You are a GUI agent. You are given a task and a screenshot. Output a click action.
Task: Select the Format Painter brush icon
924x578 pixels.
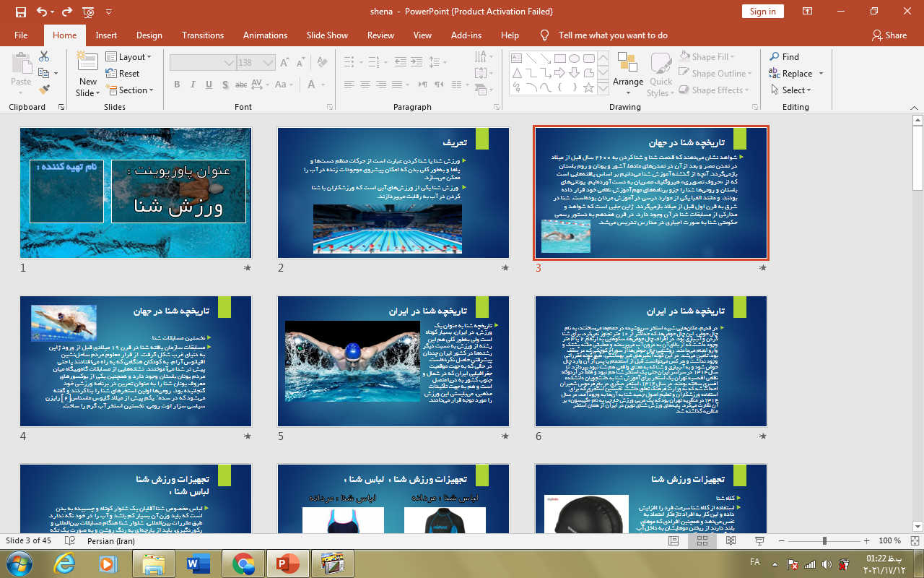[x=44, y=90]
